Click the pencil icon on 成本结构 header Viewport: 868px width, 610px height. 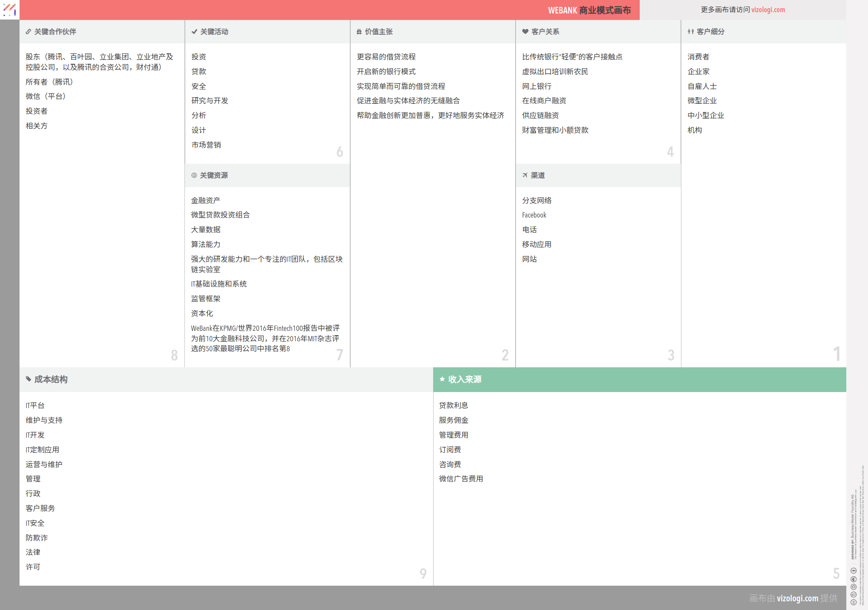(28, 379)
